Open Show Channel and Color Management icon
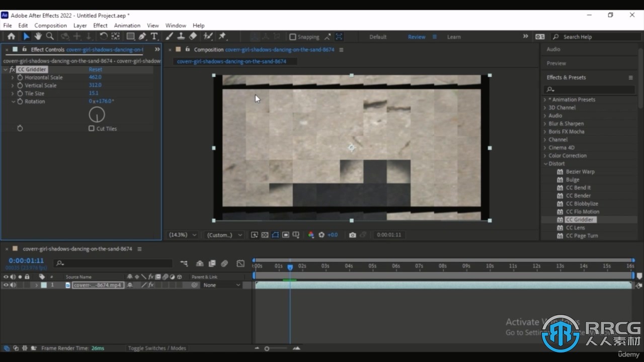Viewport: 644px width, 362px height. tap(311, 235)
